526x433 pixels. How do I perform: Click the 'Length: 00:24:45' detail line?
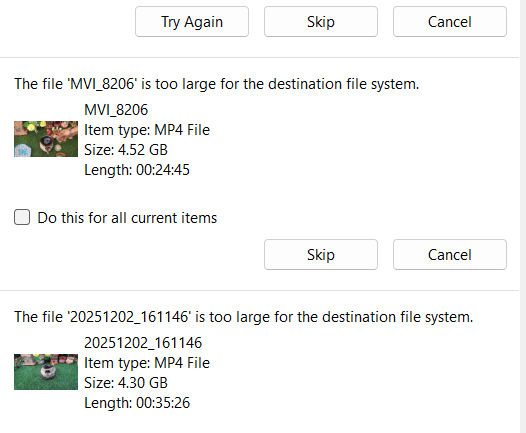click(x=137, y=170)
